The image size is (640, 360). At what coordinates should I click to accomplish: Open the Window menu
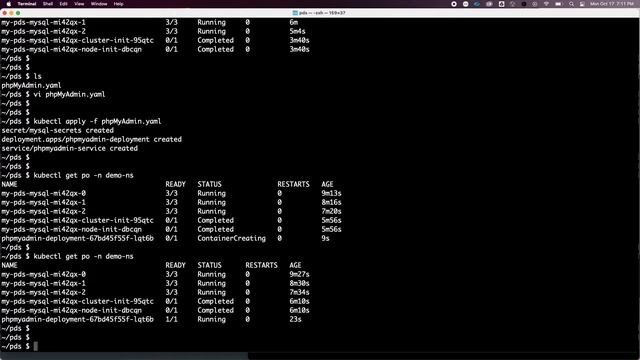click(x=99, y=4)
